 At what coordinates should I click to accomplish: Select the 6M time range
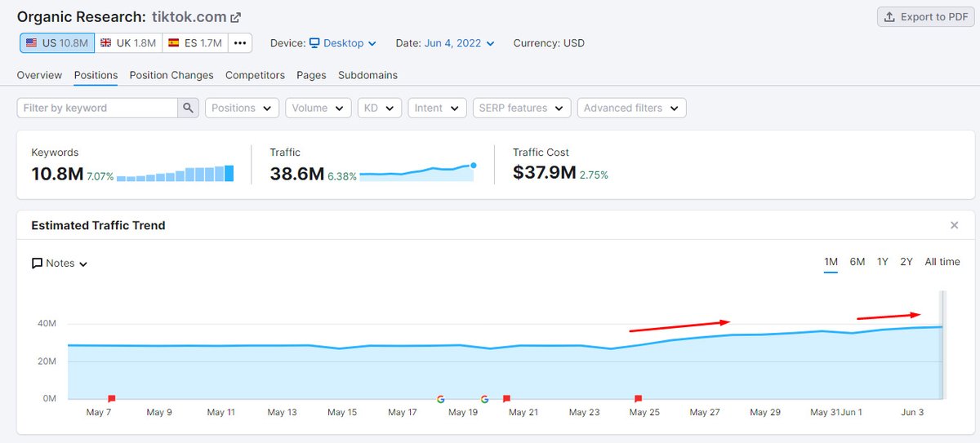pos(857,262)
